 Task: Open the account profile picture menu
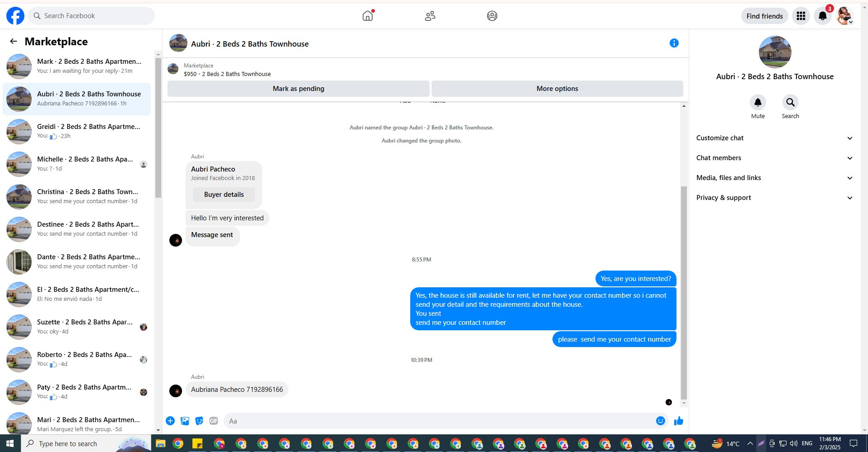(844, 16)
